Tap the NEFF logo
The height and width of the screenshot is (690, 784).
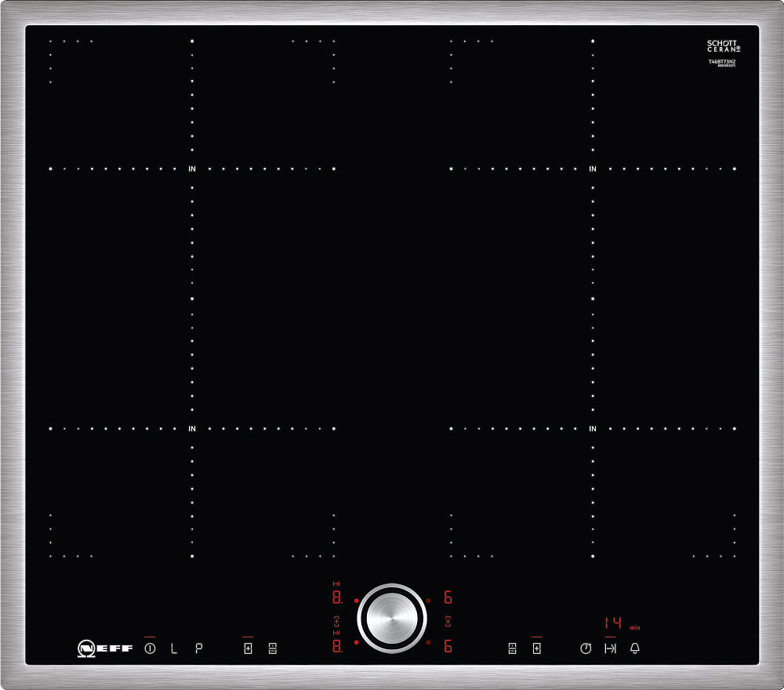coord(105,648)
